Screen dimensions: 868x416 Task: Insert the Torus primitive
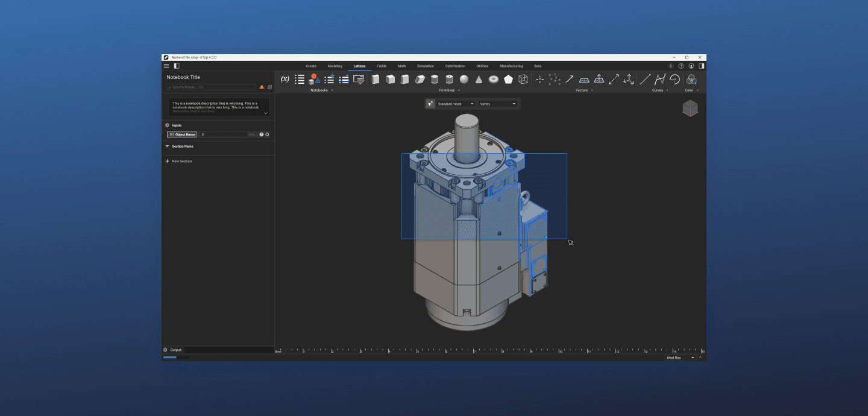tap(494, 79)
